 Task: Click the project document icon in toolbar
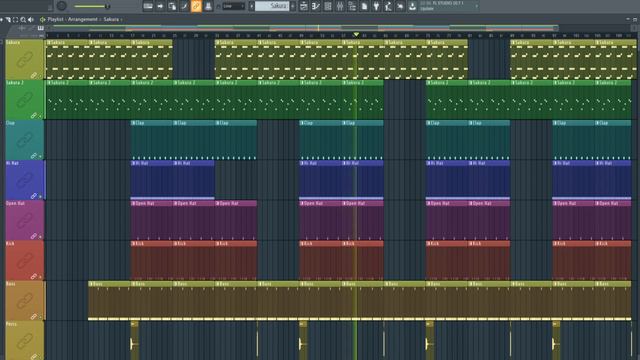pos(364,6)
